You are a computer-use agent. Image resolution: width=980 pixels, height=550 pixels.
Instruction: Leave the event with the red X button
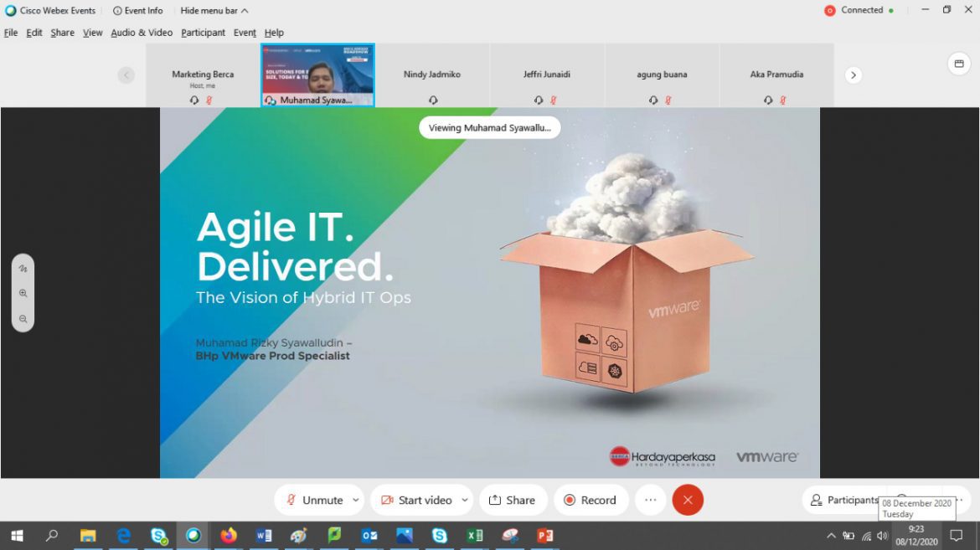click(x=688, y=500)
